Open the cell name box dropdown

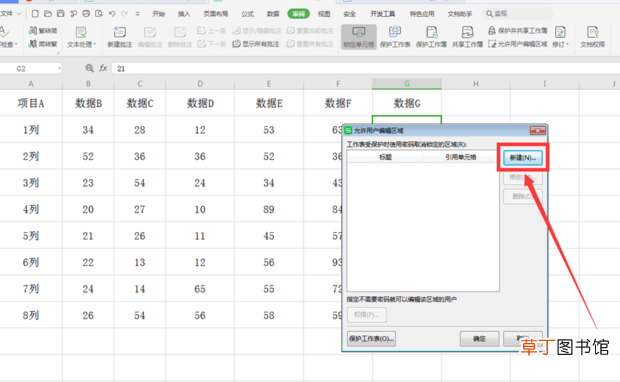pos(59,69)
